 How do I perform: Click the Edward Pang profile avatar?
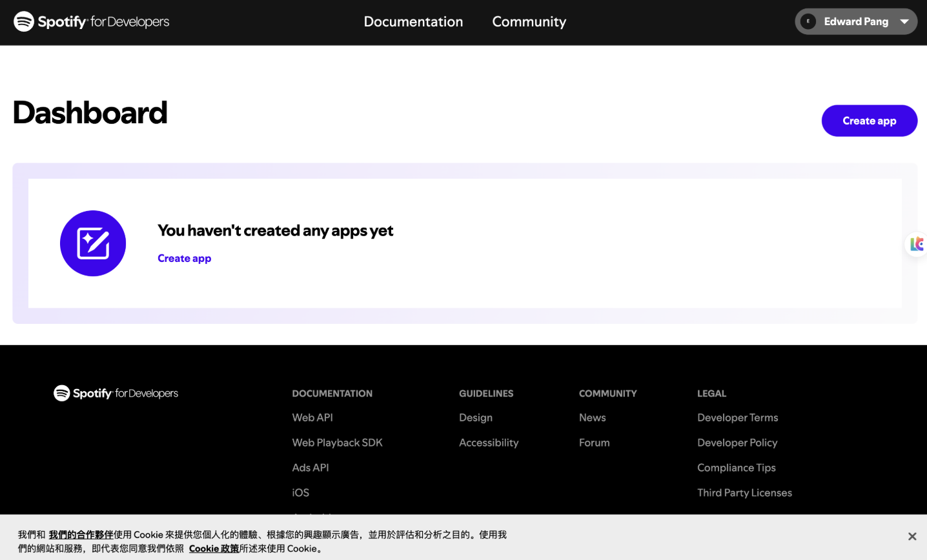[808, 21]
